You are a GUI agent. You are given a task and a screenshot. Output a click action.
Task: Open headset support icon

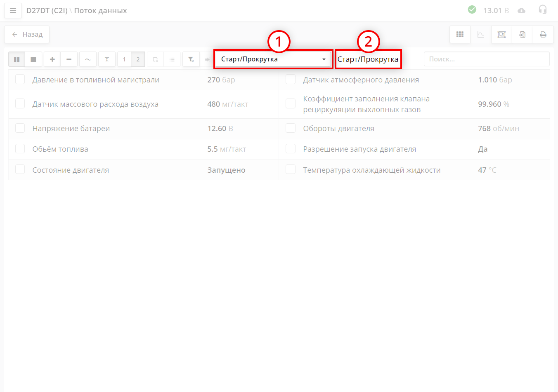pyautogui.click(x=543, y=10)
